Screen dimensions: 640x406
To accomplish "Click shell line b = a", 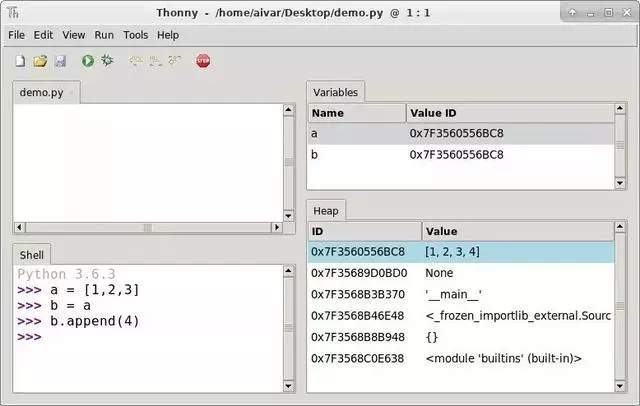I will point(70,306).
